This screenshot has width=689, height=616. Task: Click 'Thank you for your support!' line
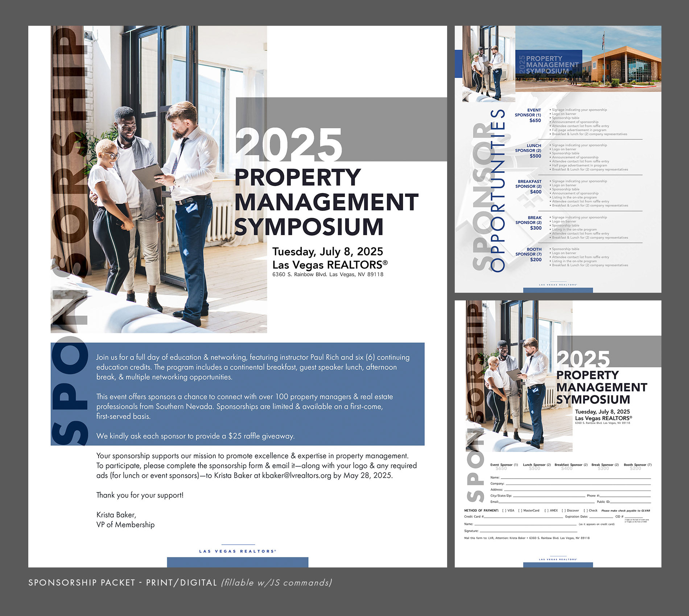(x=140, y=495)
